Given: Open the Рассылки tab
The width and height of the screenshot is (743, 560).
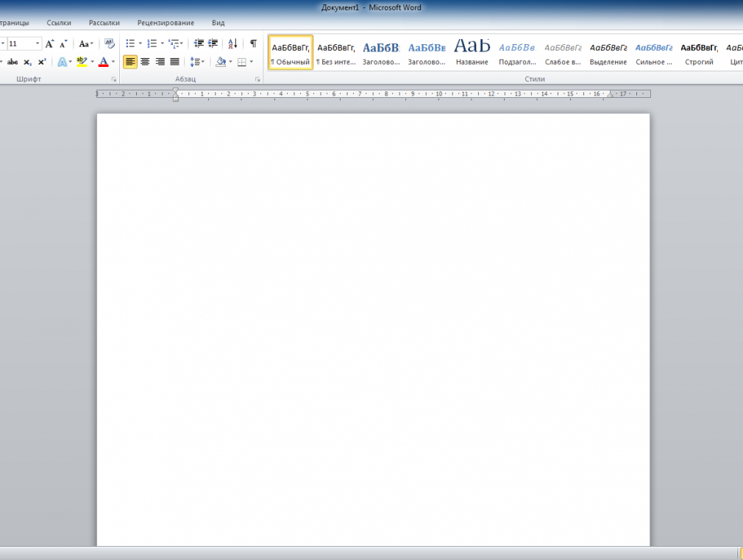Looking at the screenshot, I should (104, 23).
